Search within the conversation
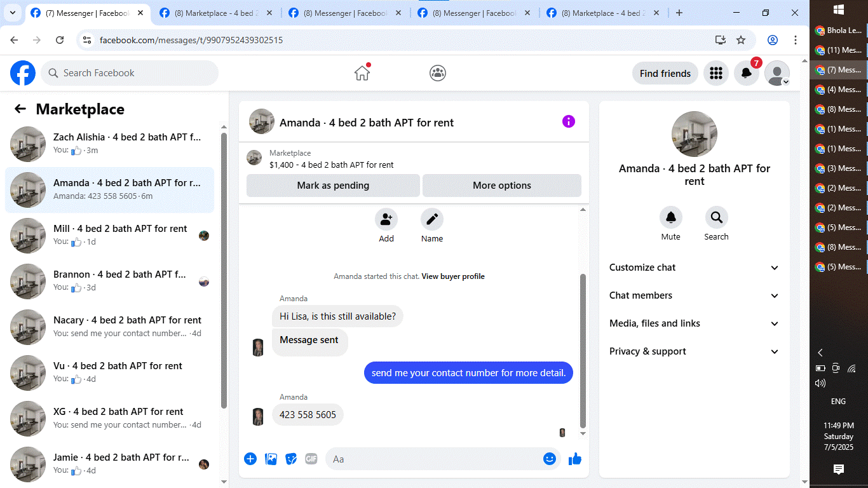The height and width of the screenshot is (488, 868). (717, 218)
